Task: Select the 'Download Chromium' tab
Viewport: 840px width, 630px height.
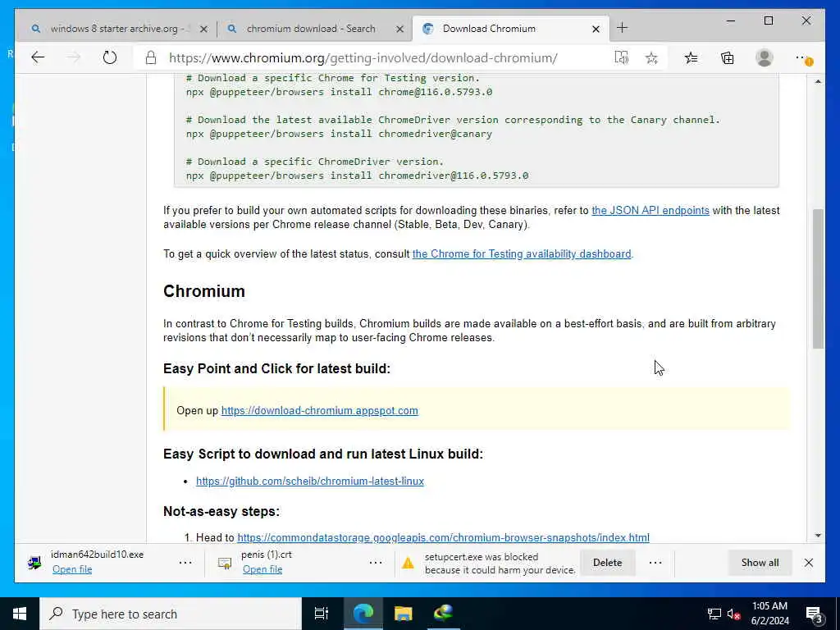Action: point(509,29)
